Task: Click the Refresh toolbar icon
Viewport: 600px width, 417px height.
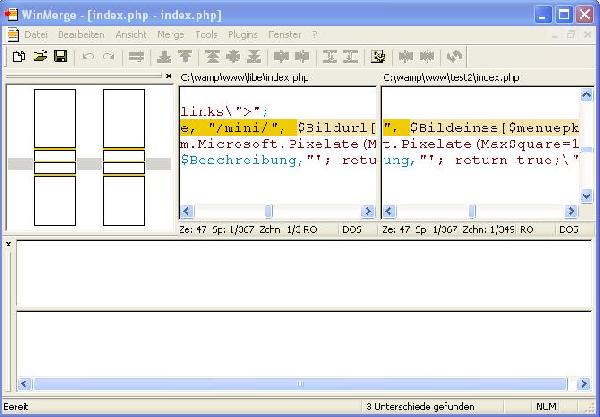Action: [x=454, y=57]
